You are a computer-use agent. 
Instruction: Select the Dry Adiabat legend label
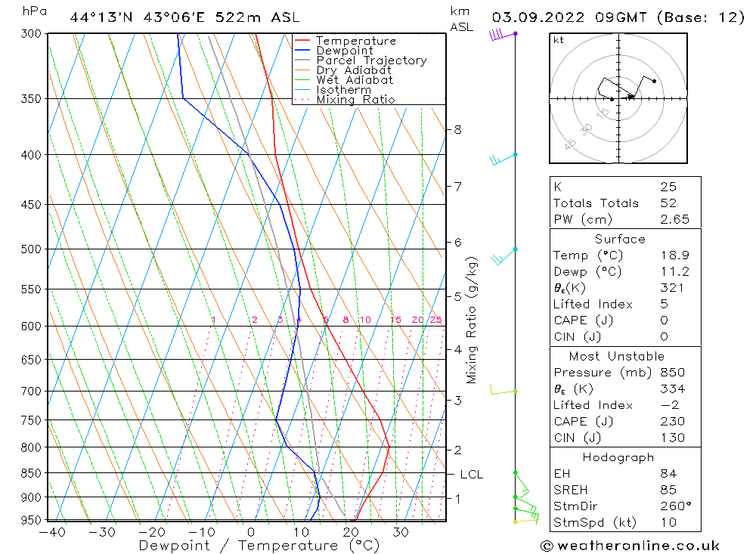point(354,70)
